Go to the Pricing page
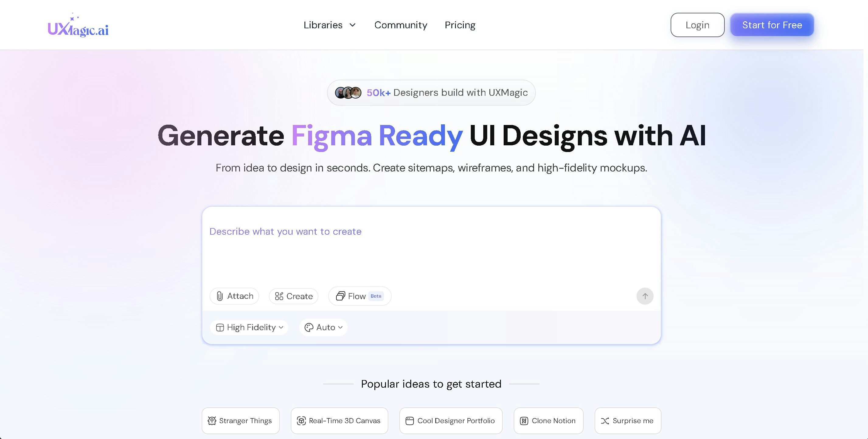The width and height of the screenshot is (868, 439). coord(460,25)
